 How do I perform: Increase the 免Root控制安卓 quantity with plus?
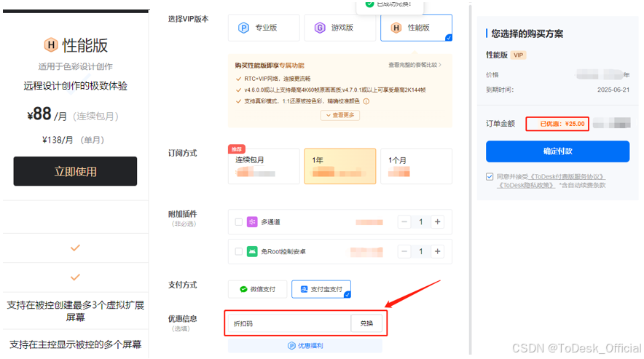coord(438,251)
